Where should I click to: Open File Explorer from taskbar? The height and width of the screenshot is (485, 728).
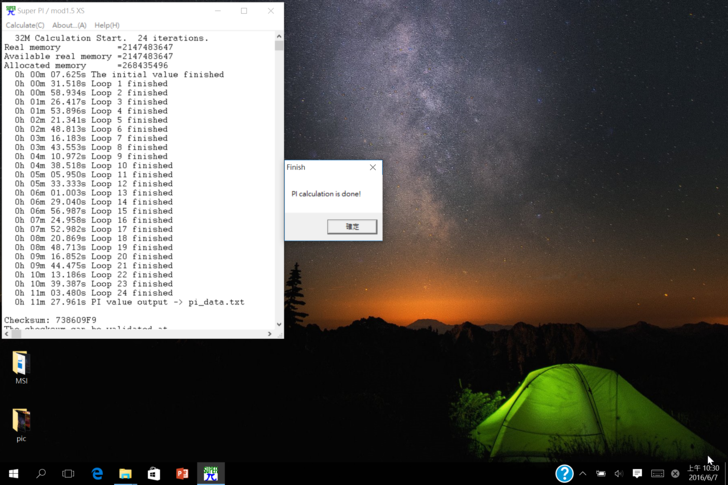(125, 473)
